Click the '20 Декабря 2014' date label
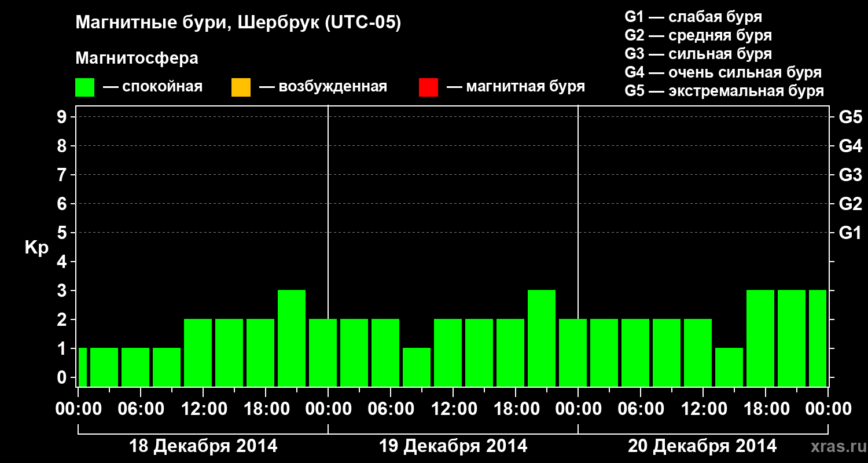The height and width of the screenshot is (463, 868). pos(703,446)
